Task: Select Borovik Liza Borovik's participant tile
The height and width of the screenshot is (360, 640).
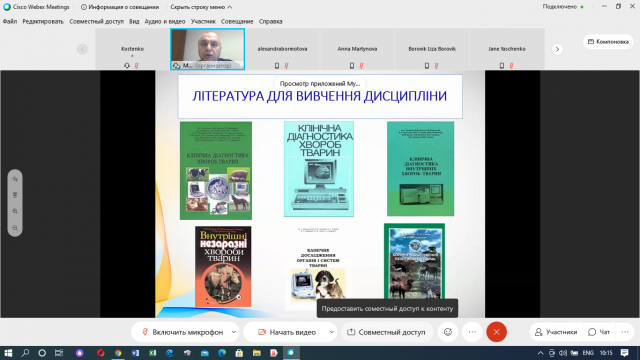Action: 432,49
